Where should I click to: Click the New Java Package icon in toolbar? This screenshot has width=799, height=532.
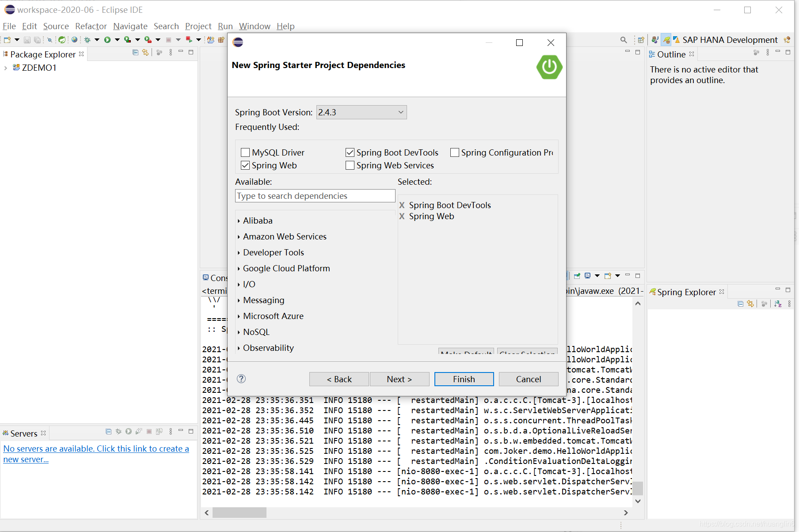(221, 40)
